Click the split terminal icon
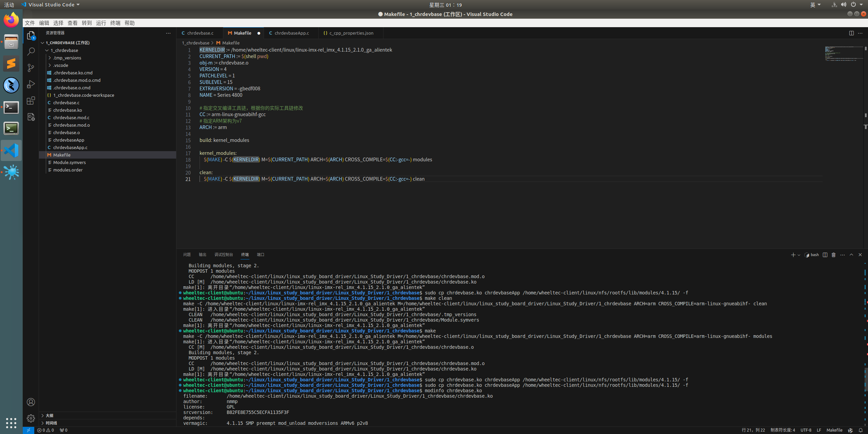This screenshot has width=868, height=434. pyautogui.click(x=825, y=255)
